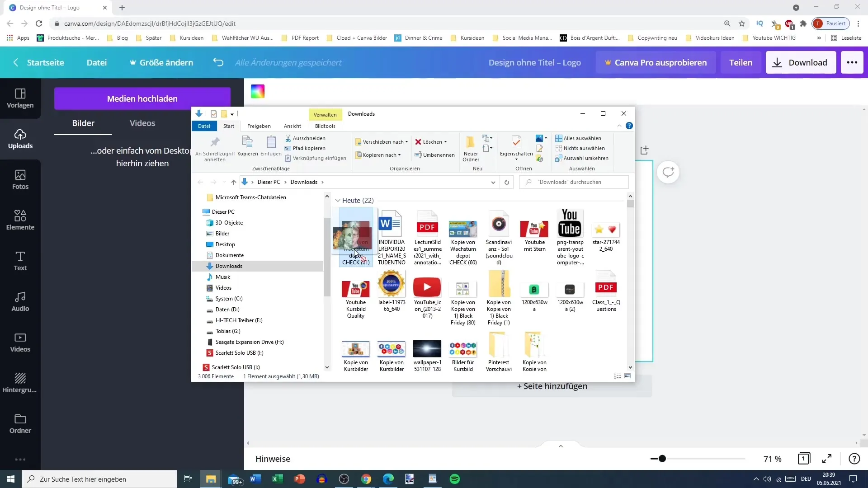Open the Vorlagen panel icon
The height and width of the screenshot is (488, 868).
20,98
